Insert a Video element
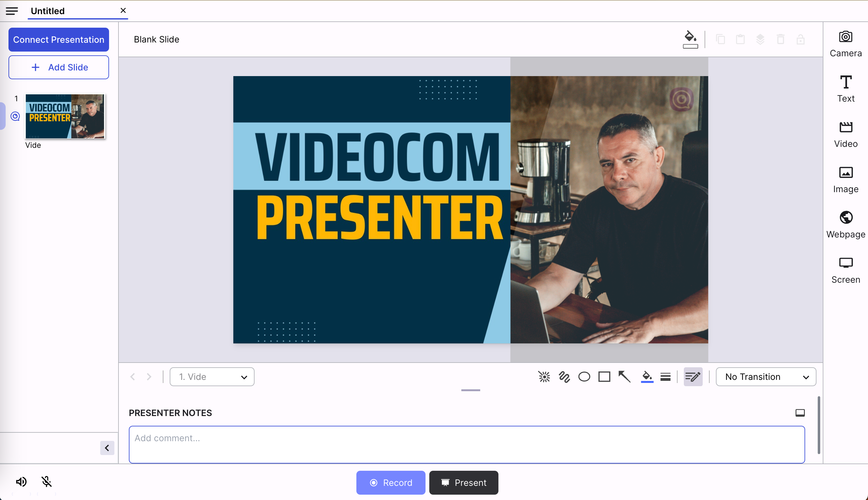The height and width of the screenshot is (500, 868). click(x=845, y=134)
